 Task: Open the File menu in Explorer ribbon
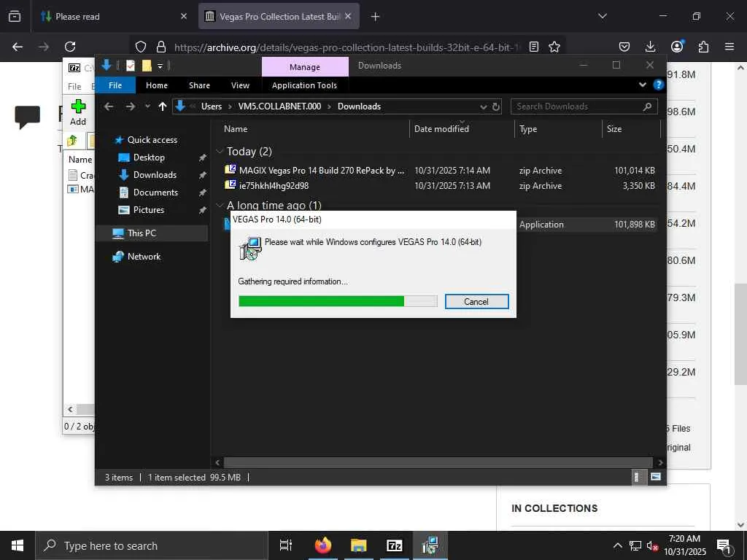[115, 85]
